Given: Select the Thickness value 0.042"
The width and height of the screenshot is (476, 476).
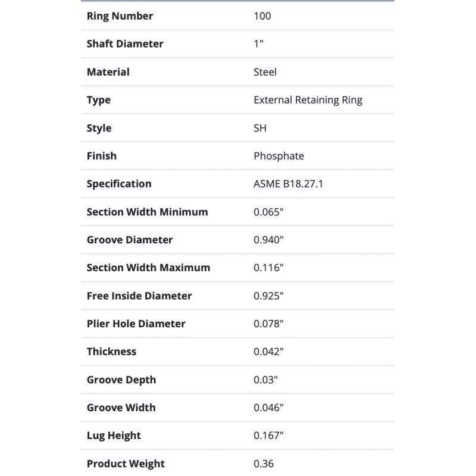Looking at the screenshot, I should pyautogui.click(x=269, y=352).
